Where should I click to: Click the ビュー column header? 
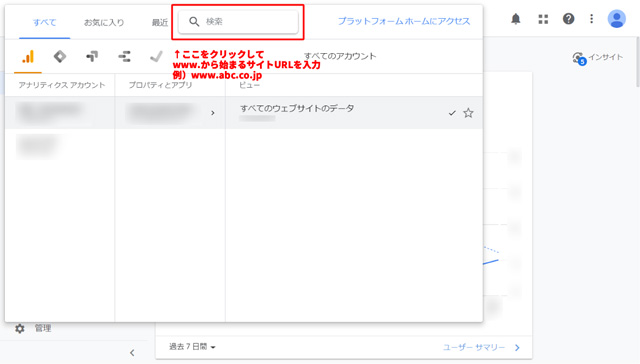tap(249, 85)
